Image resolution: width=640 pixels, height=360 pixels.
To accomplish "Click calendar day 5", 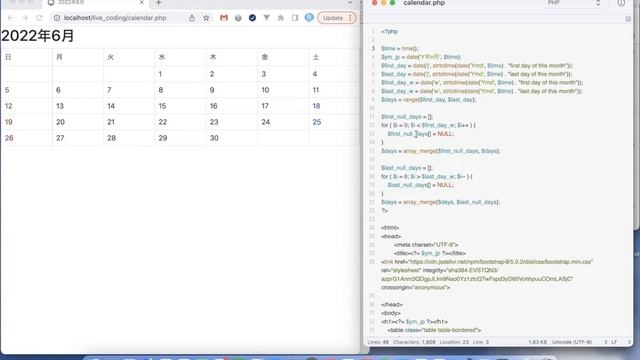I will click(x=7, y=90).
